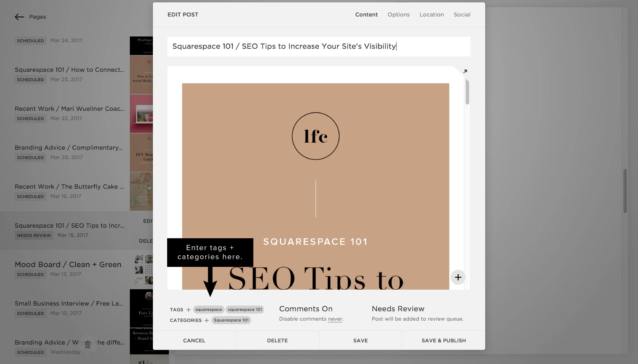
Task: Click the trash can icon in the post list
Action: [88, 344]
